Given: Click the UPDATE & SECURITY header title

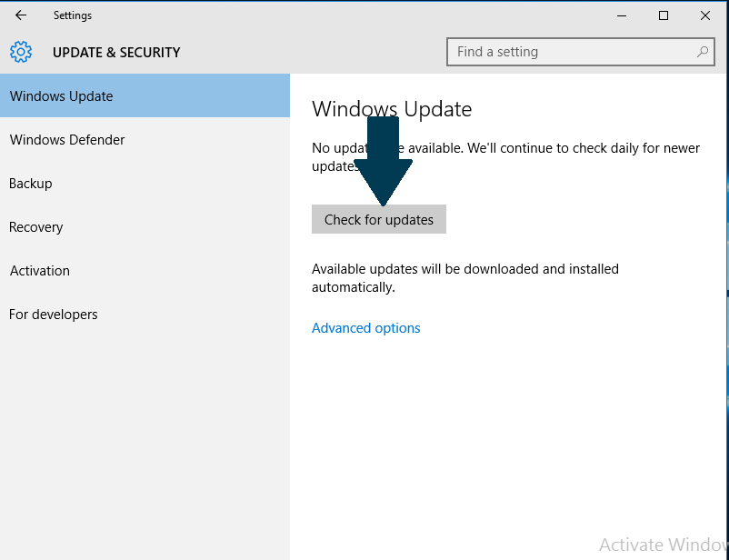Looking at the screenshot, I should [116, 52].
